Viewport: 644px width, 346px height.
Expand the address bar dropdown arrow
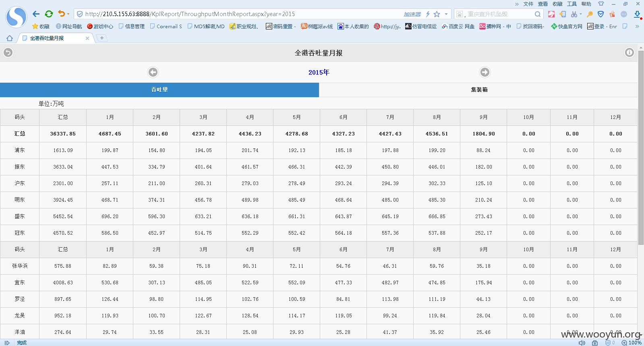[x=446, y=14]
